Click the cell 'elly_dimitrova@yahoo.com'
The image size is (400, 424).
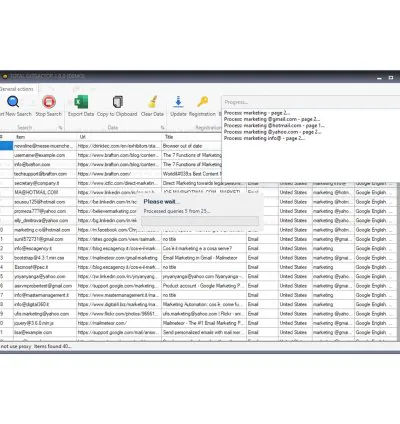45,221
